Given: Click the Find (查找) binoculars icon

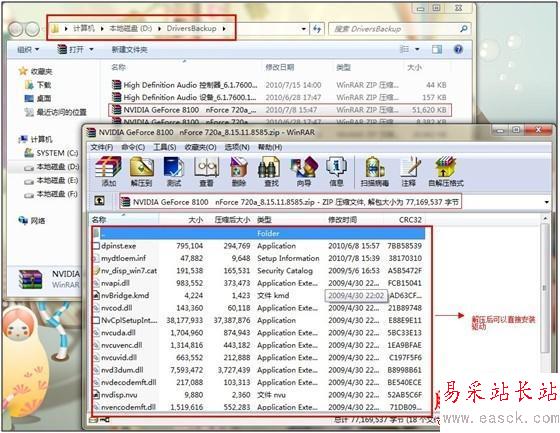Looking at the screenshot, I should [x=270, y=168].
